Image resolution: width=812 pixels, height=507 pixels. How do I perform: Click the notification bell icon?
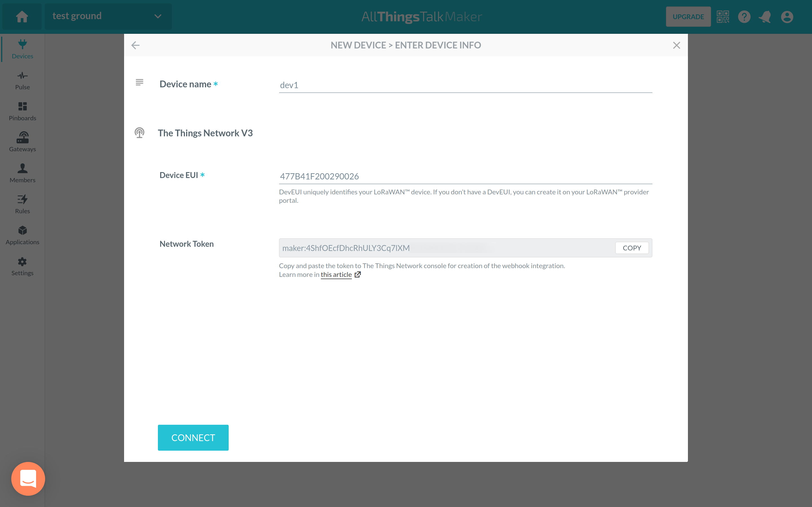tap(766, 16)
